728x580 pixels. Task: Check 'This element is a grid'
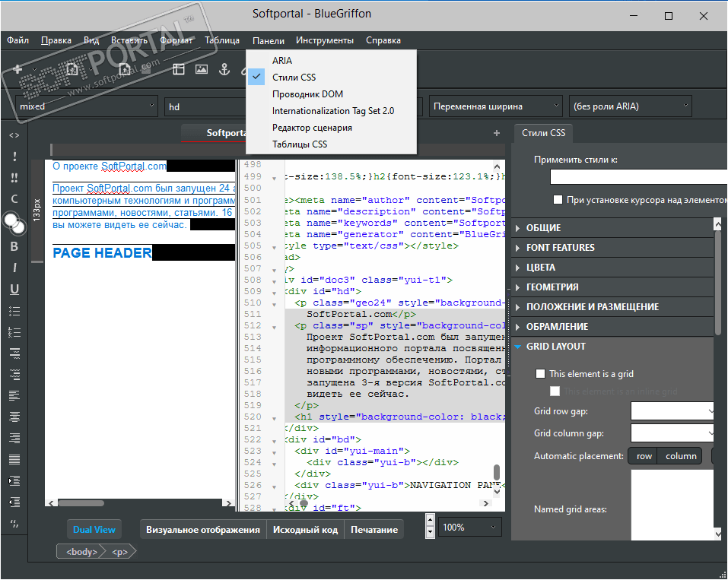(540, 373)
